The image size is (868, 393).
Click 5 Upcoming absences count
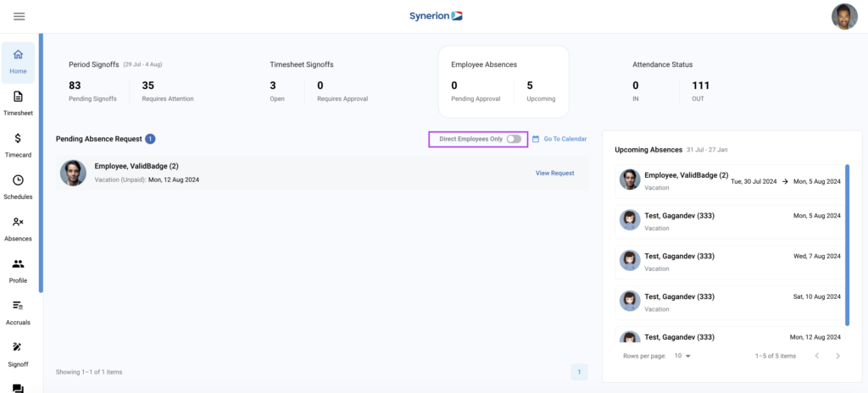click(530, 86)
